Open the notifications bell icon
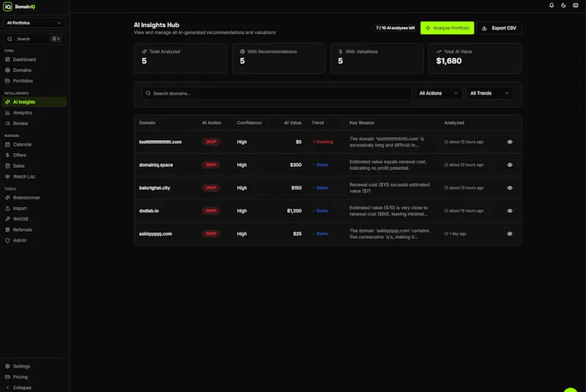Viewport: 586px width, 392px height. 552,6
